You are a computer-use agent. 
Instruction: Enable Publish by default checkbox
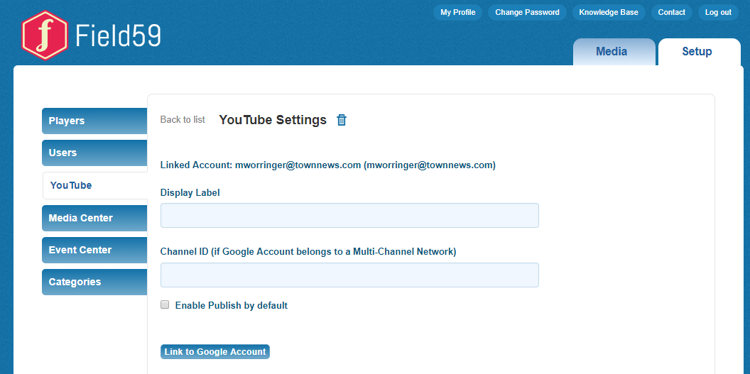pyautogui.click(x=165, y=305)
